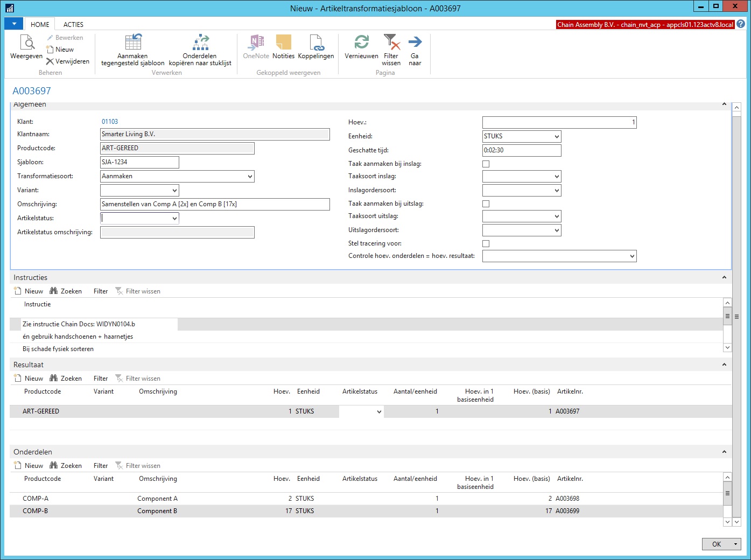This screenshot has width=751, height=560.
Task: Open Artikelstatus dropdown in Algemeen
Action: point(174,219)
